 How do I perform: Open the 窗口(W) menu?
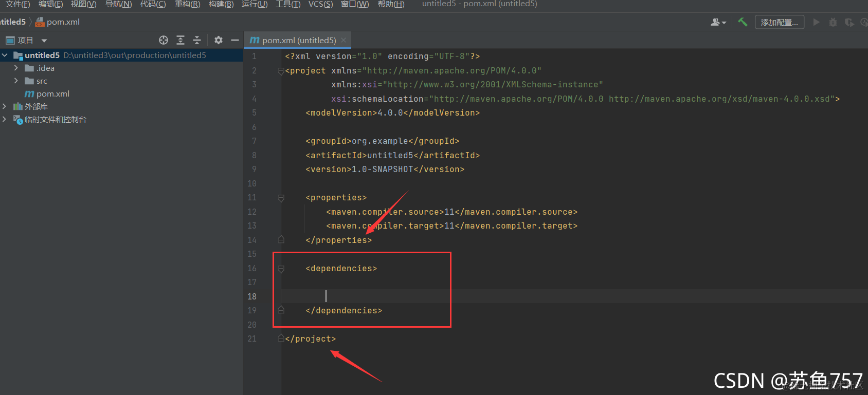pos(355,4)
